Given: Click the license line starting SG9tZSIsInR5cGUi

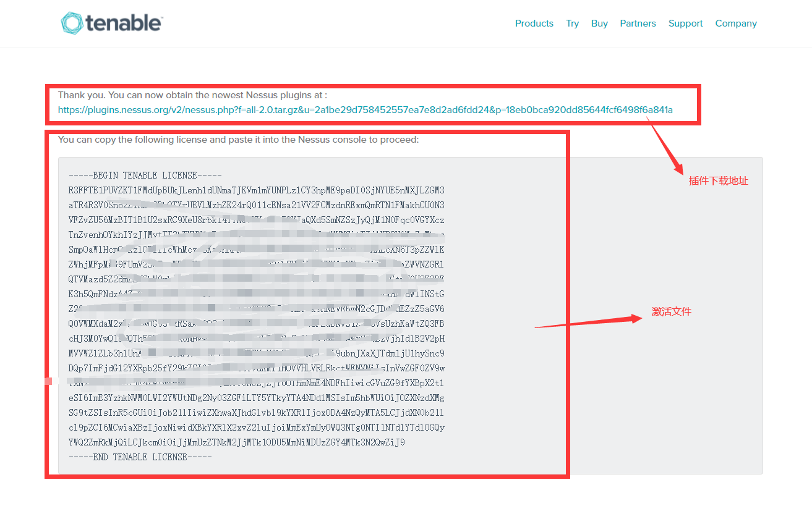Looking at the screenshot, I should pos(257,413).
